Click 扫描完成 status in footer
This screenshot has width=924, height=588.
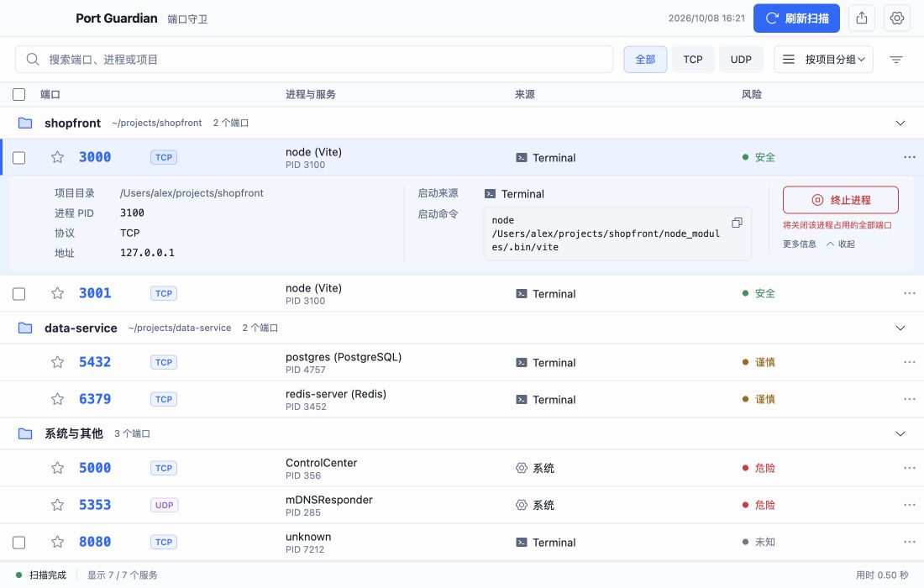(x=48, y=575)
